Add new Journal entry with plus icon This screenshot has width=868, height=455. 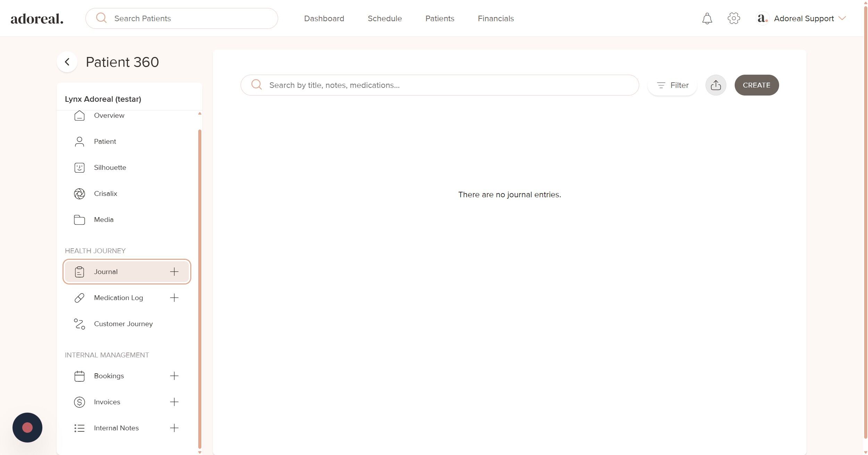174,272
